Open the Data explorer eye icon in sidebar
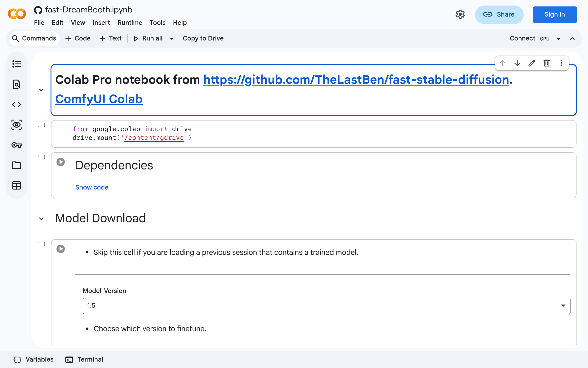Image resolution: width=588 pixels, height=368 pixels. [x=17, y=125]
